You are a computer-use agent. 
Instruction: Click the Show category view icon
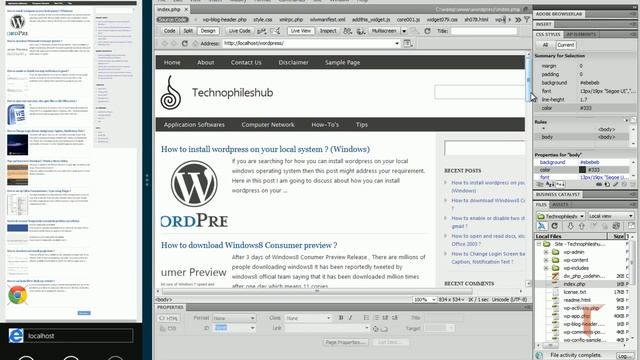tap(540, 185)
